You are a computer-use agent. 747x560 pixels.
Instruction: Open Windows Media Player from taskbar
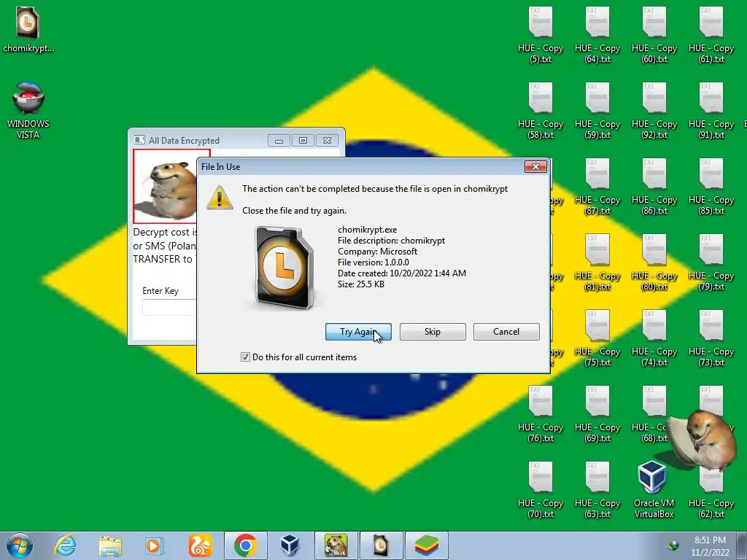coord(154,545)
